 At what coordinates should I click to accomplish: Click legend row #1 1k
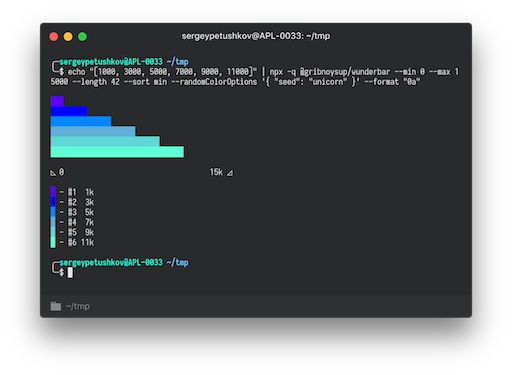(x=72, y=192)
